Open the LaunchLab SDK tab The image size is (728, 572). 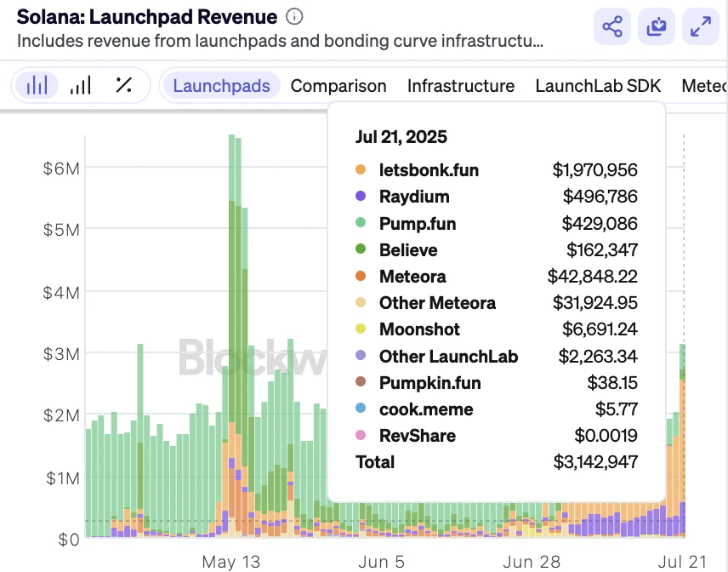coord(598,86)
